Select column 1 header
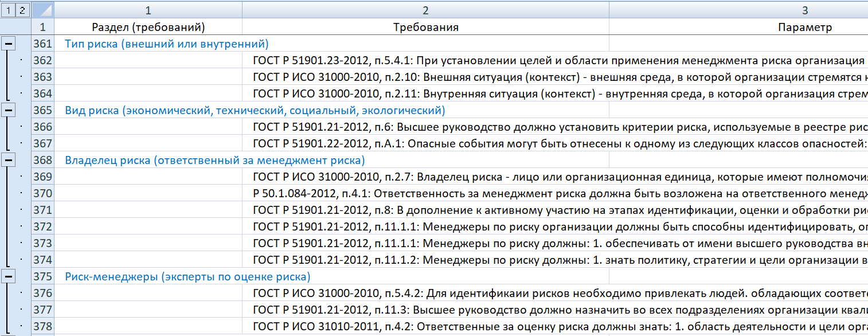Viewport: 868px width, 336px height. coord(148,10)
